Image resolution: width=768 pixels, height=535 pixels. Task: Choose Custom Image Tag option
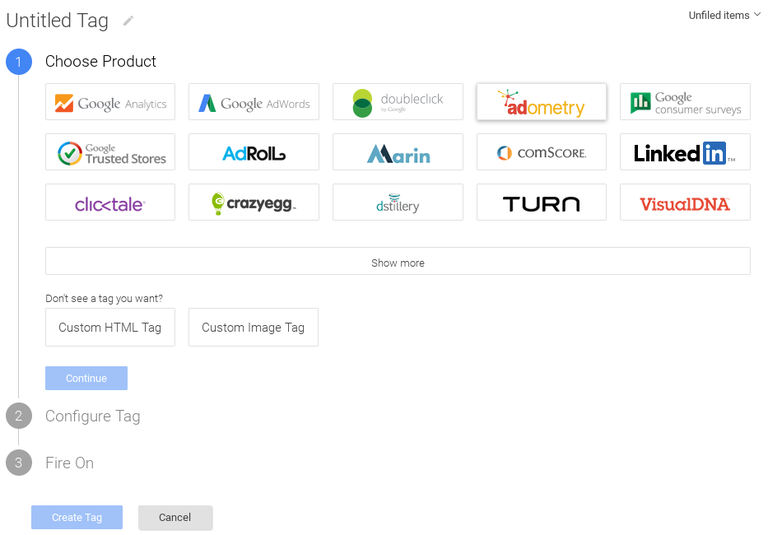pos(253,327)
